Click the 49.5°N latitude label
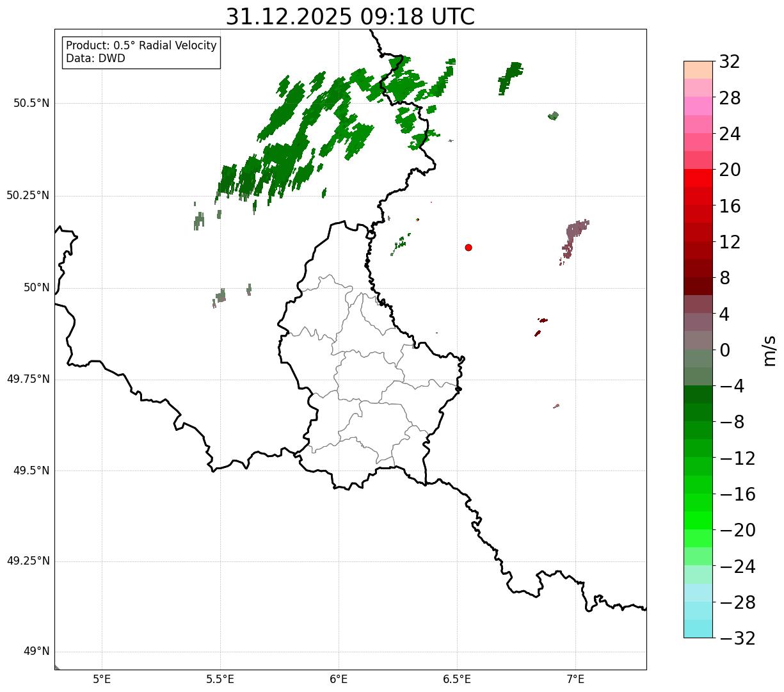Screen dimensions: 784x692 [31, 471]
